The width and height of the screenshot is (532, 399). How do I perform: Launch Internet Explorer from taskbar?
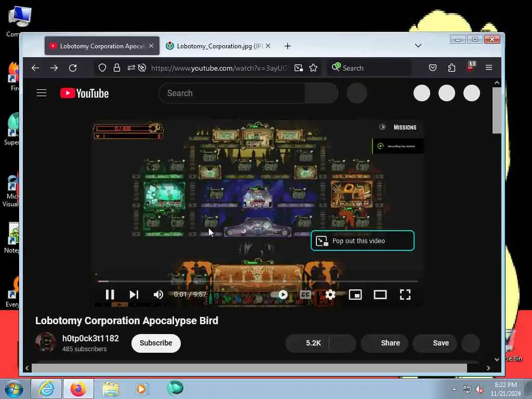click(x=46, y=389)
